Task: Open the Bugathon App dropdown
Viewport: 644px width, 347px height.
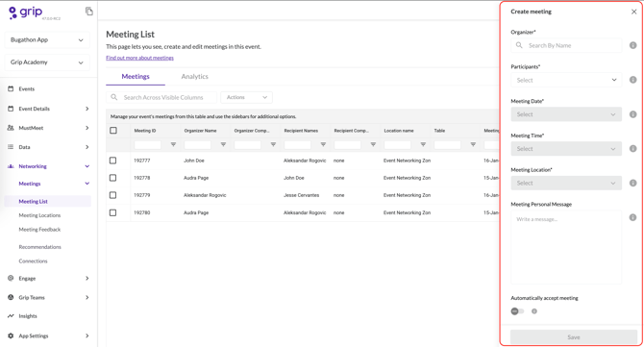Action: [x=47, y=39]
